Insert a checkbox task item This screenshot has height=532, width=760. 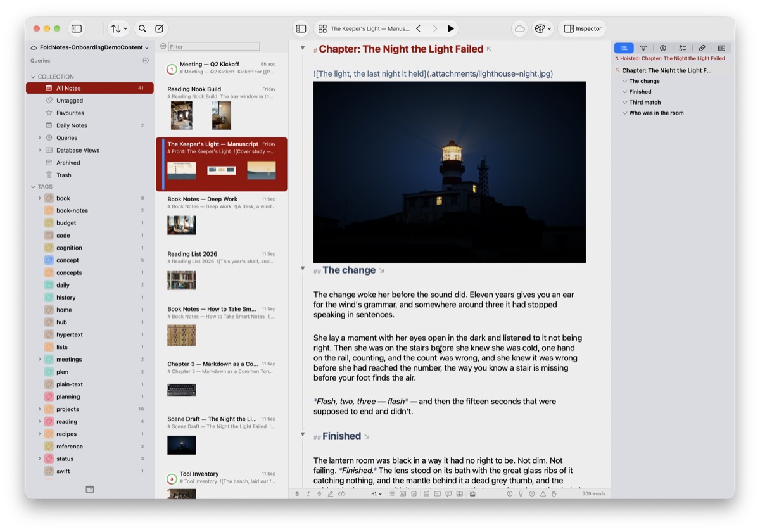[414, 493]
